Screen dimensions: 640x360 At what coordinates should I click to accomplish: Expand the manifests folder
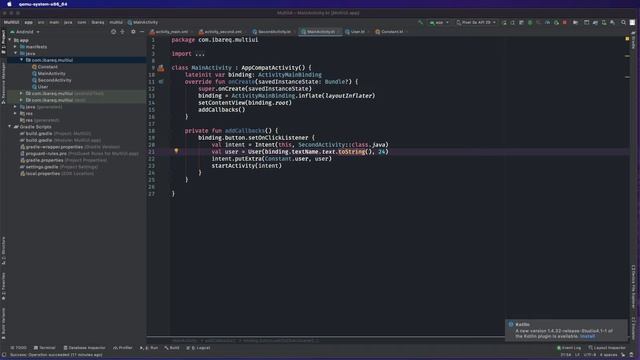tap(16, 47)
